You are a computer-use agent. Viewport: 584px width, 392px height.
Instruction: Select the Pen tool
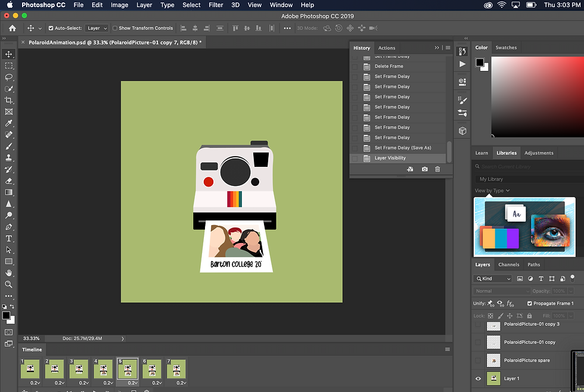(8, 227)
